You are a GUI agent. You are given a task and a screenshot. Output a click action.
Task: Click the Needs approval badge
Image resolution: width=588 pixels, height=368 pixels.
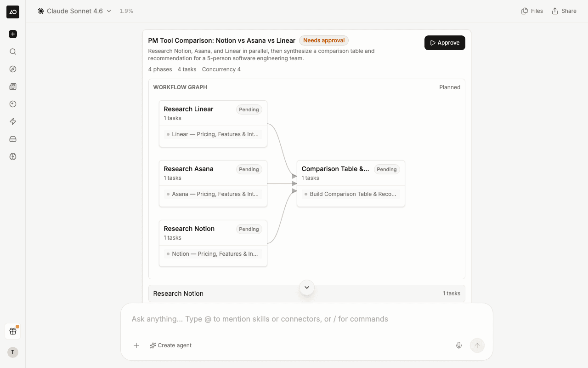[324, 40]
